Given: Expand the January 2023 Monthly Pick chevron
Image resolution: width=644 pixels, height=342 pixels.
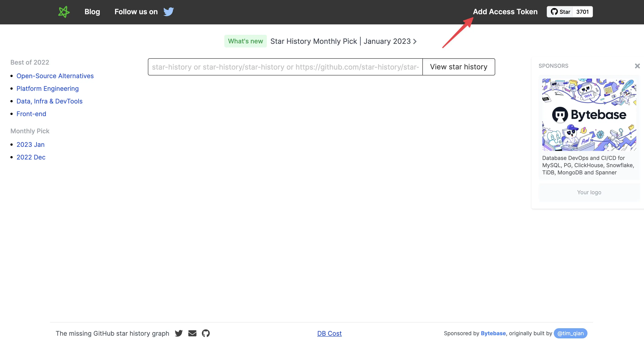Looking at the screenshot, I should (415, 41).
